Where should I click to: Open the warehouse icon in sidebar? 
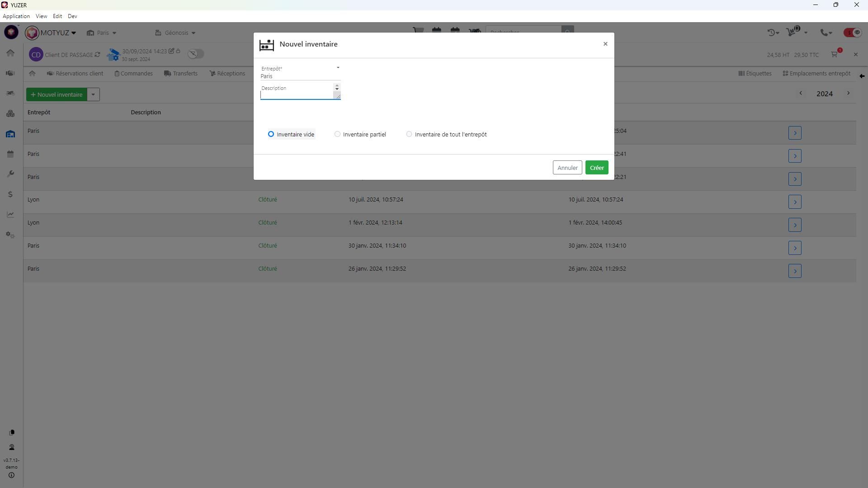(10, 134)
